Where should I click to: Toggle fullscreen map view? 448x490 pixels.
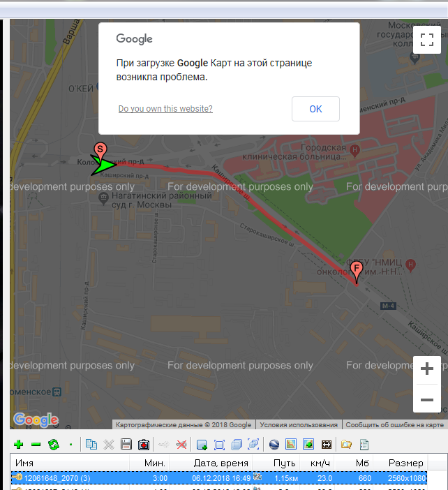coord(427,38)
